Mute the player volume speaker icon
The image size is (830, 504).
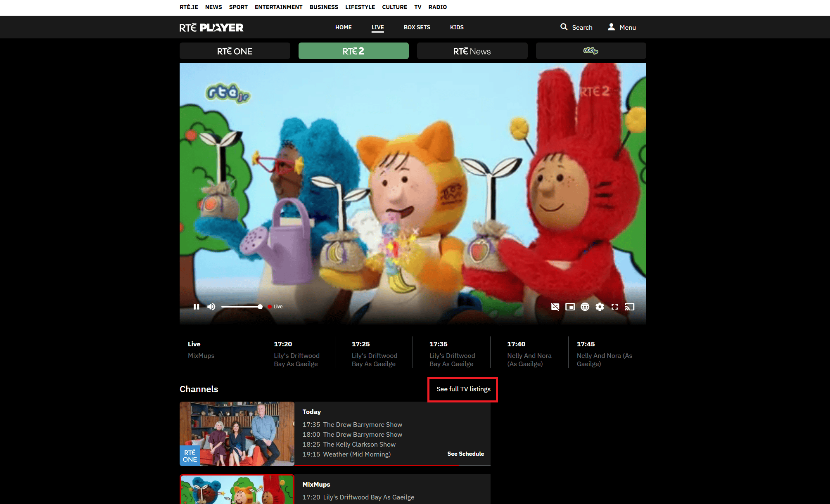click(211, 307)
